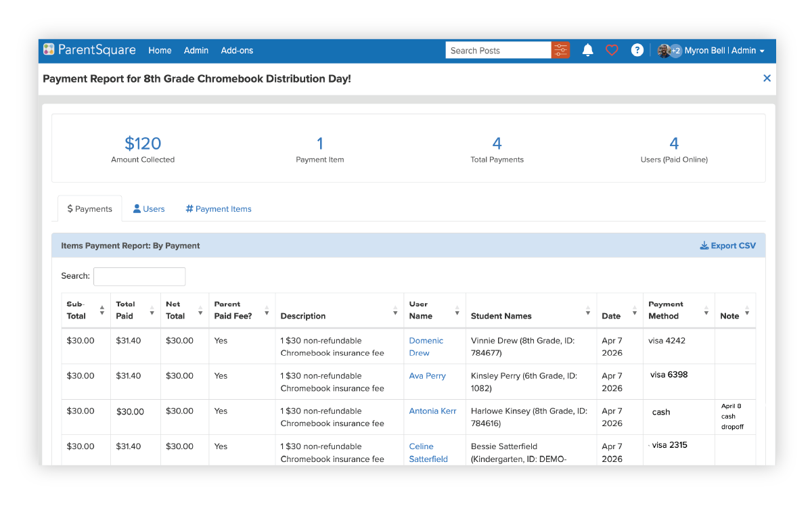812x508 pixels.
Task: Open the notifications bell
Action: click(x=587, y=50)
